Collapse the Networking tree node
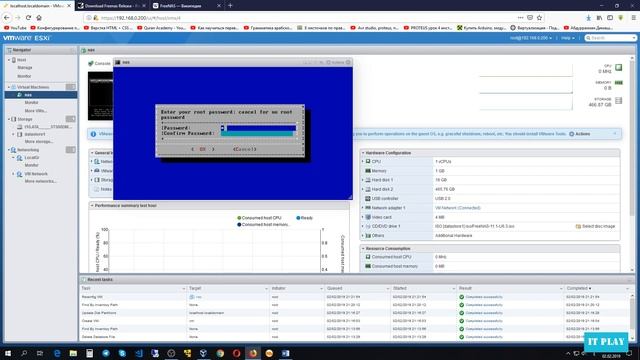Image resolution: width=640 pixels, height=360 pixels. click(x=8, y=150)
